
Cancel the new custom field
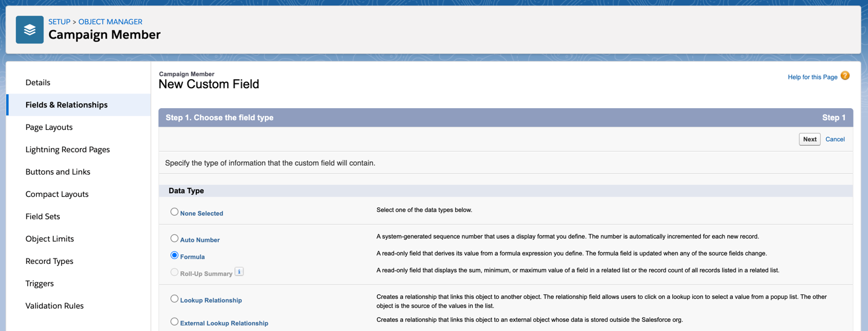[x=835, y=139]
